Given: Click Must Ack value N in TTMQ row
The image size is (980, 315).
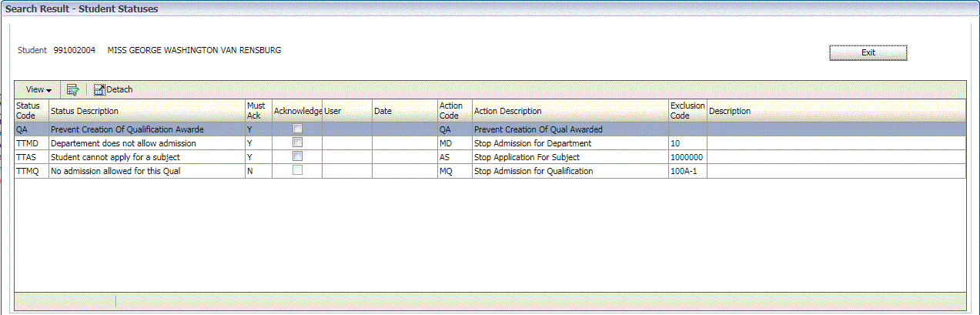Looking at the screenshot, I should [259, 171].
